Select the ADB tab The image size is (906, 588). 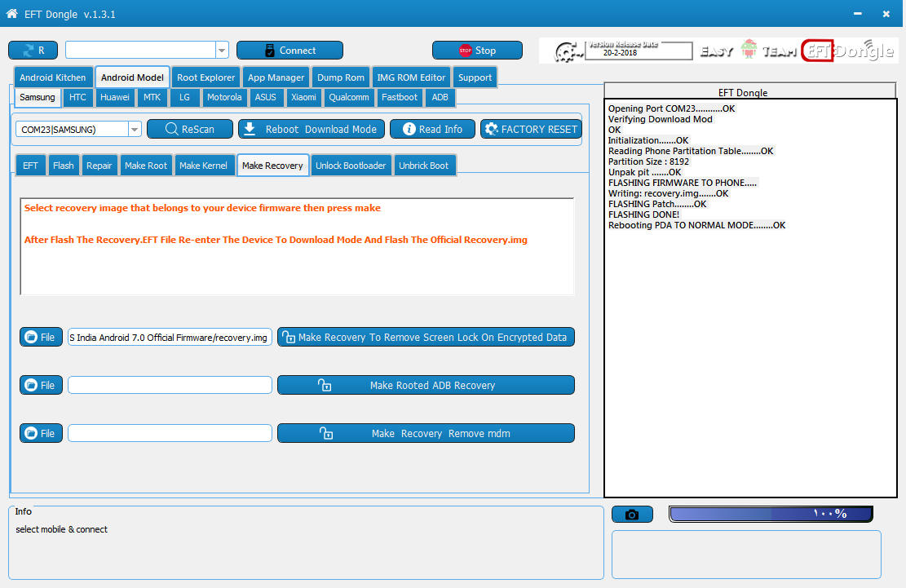pyautogui.click(x=440, y=97)
